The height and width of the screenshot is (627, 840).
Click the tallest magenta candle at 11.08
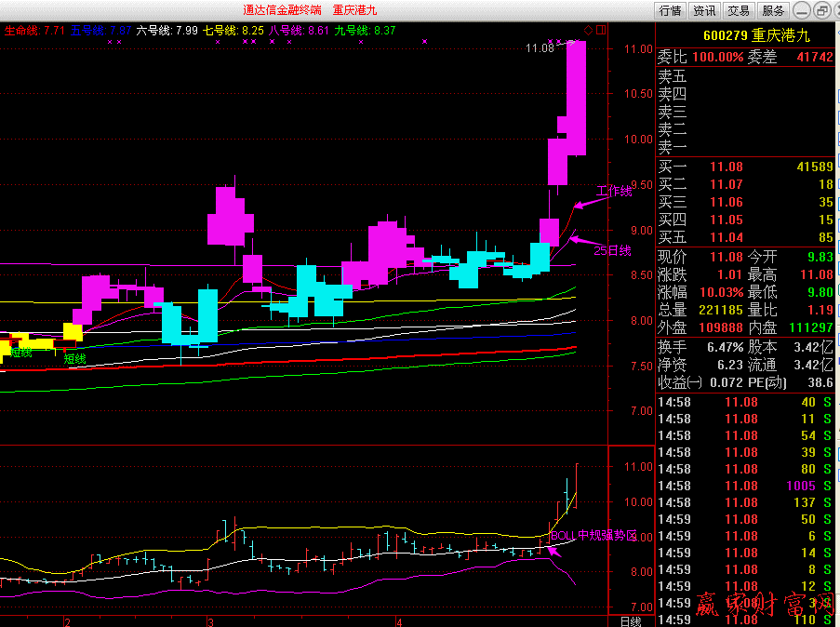point(576,98)
